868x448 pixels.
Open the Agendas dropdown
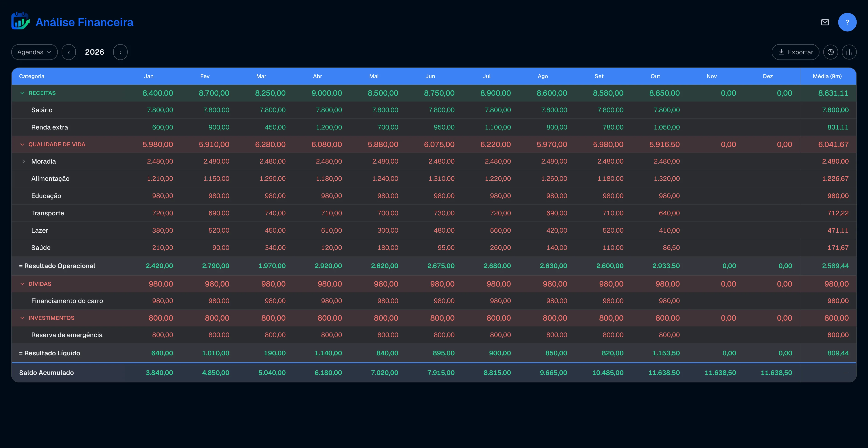[x=34, y=52]
